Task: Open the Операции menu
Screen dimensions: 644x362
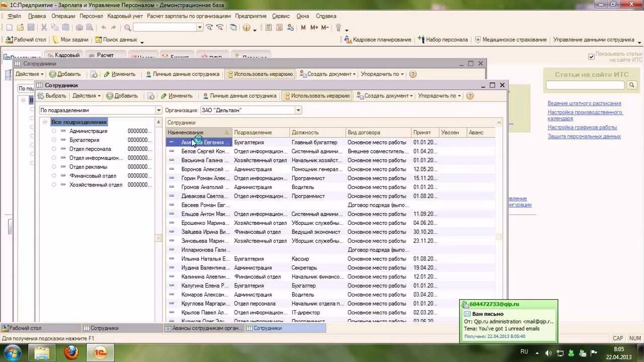Action: coord(63,16)
